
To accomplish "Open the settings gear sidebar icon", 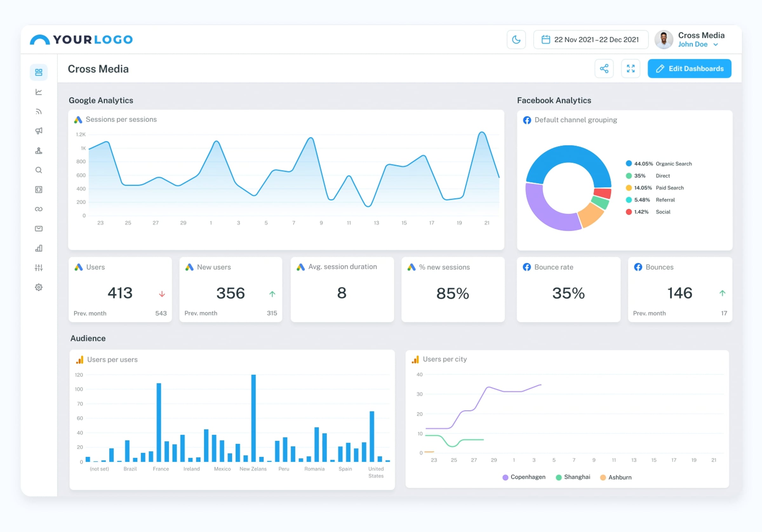I will [x=38, y=287].
